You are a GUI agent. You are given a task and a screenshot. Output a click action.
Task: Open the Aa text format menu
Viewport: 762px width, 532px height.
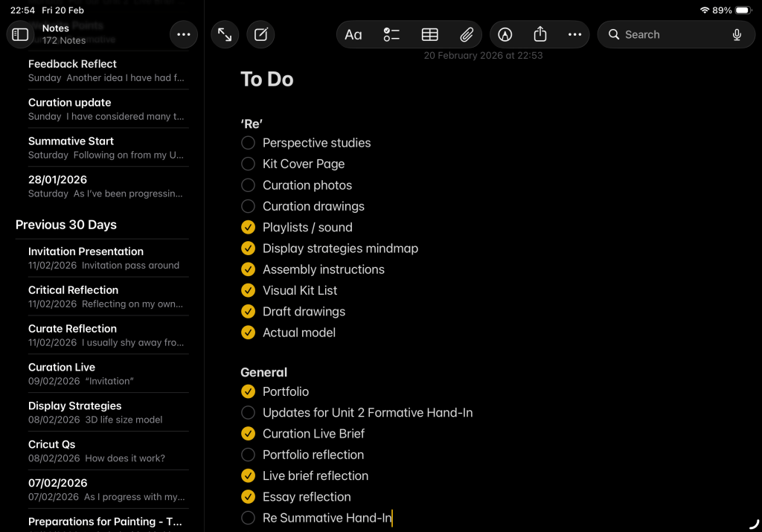[x=353, y=34]
